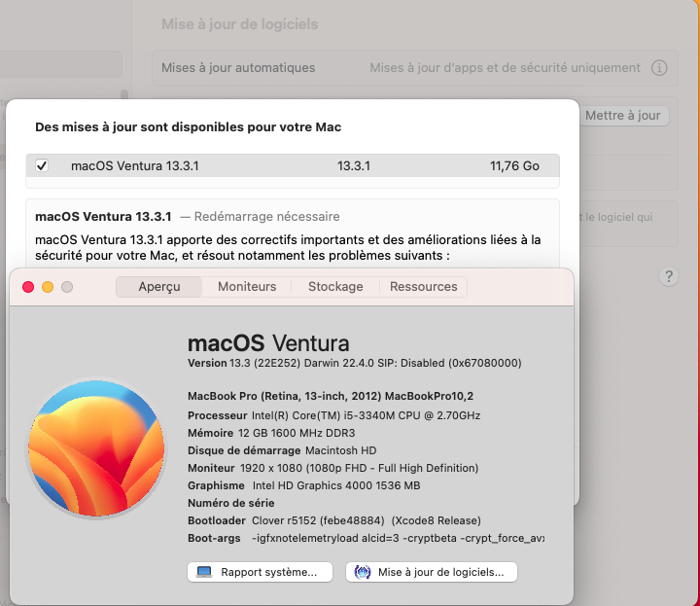The height and width of the screenshot is (606, 700).
Task: Minimize the About This Mac window
Action: point(48,287)
